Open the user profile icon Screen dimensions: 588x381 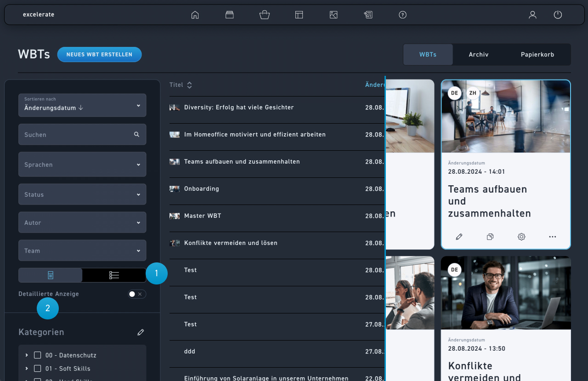click(532, 15)
